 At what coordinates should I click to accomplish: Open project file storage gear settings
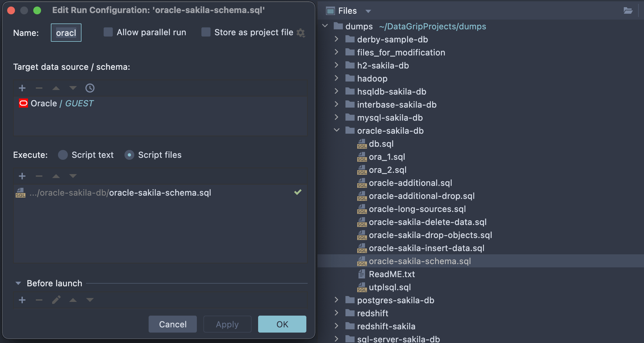[x=301, y=33]
